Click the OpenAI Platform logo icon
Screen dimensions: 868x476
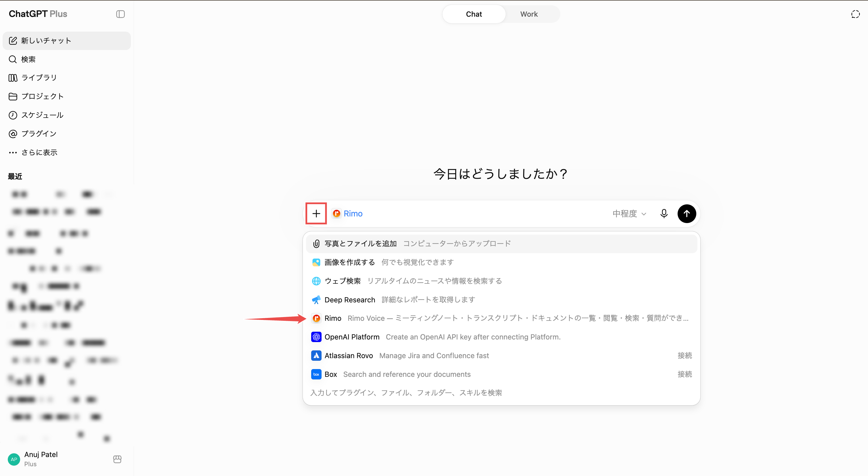coord(316,337)
